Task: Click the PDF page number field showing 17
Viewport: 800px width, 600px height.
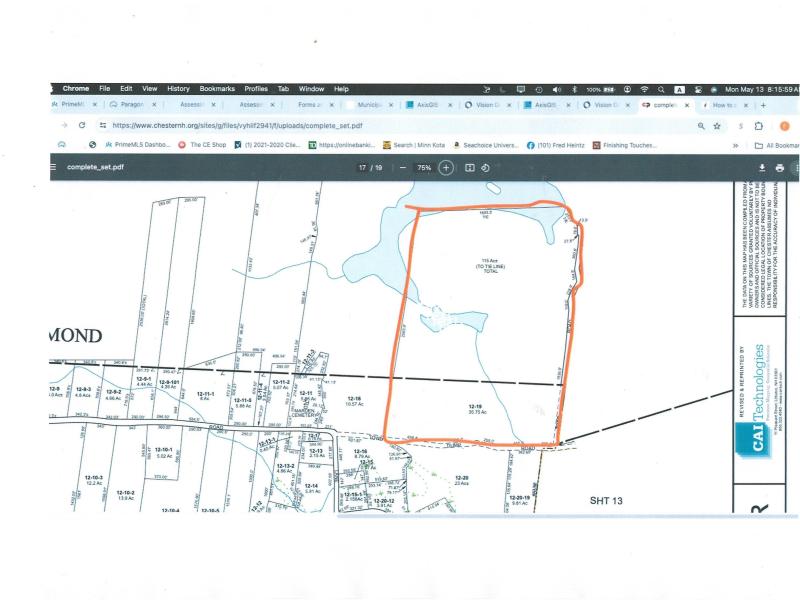Action: pyautogui.click(x=362, y=167)
